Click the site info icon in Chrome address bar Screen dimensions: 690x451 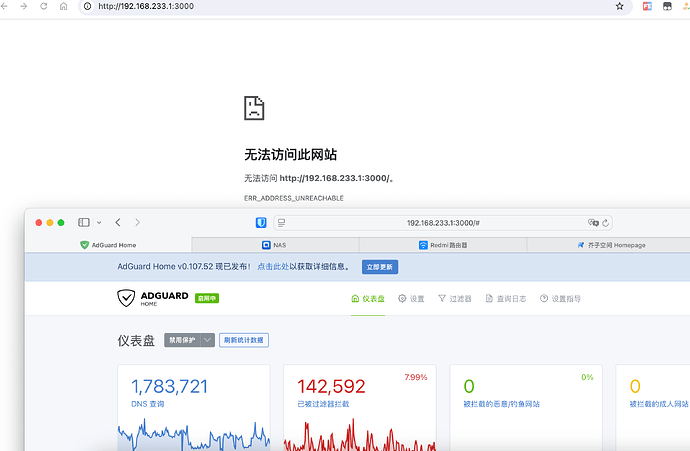(x=88, y=6)
